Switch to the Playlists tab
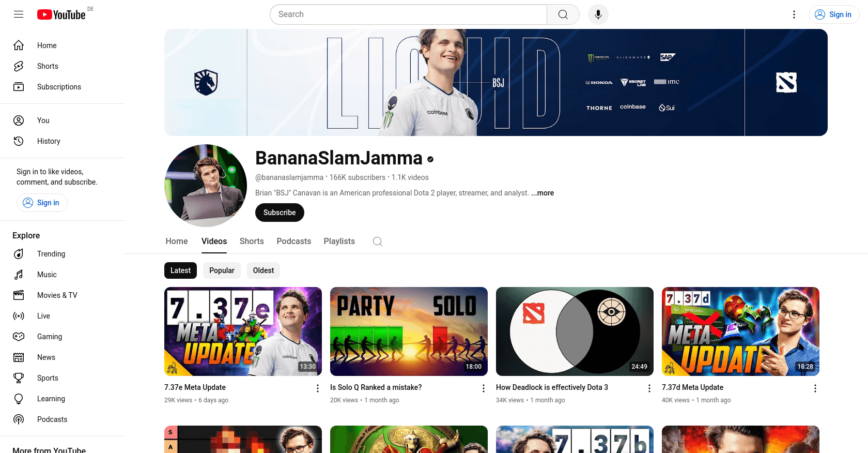 pos(339,241)
